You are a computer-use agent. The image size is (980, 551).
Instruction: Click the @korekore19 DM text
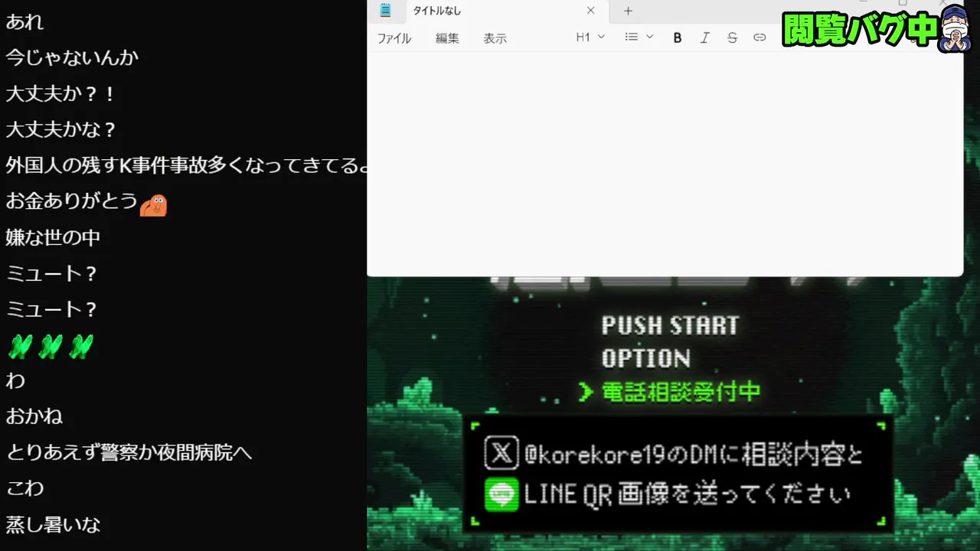coord(694,455)
